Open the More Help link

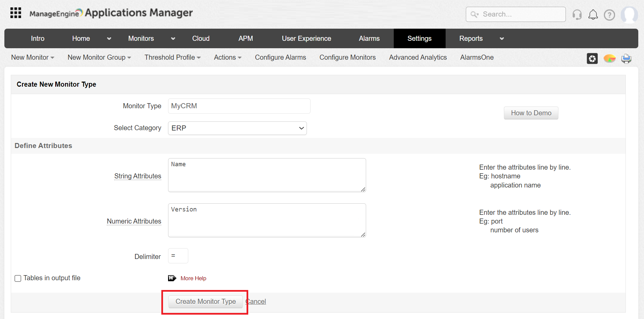click(x=193, y=278)
